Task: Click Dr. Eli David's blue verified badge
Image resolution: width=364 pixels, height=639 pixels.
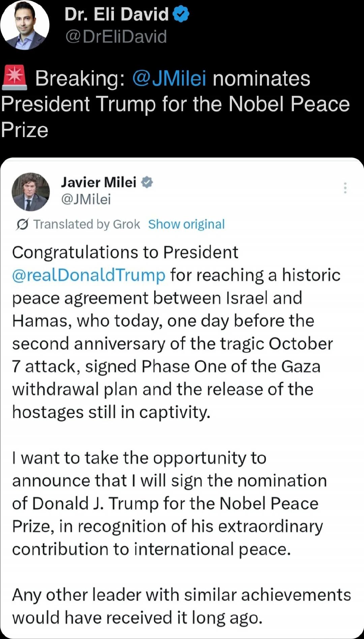Action: pos(181,15)
